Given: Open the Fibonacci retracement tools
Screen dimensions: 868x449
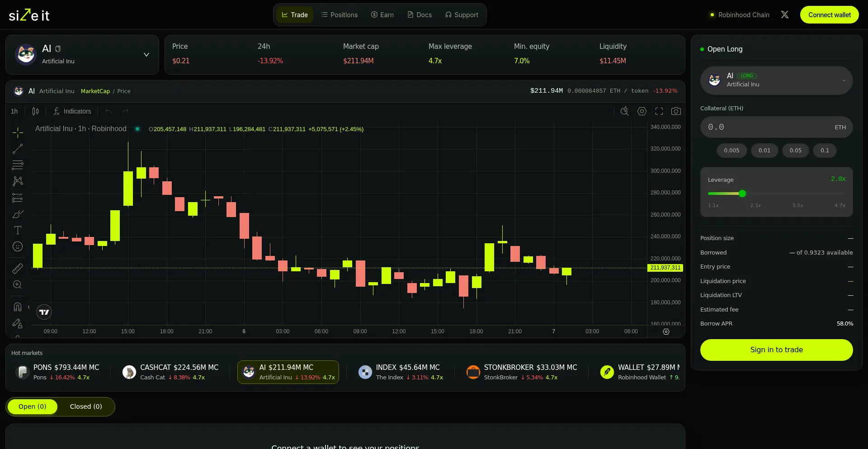Looking at the screenshot, I should 18,165.
